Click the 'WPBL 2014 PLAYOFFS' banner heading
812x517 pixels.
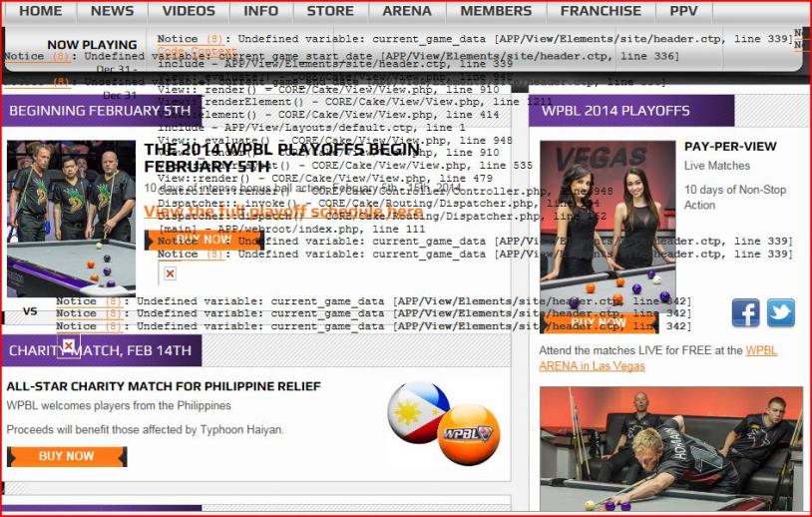pyautogui.click(x=630, y=111)
